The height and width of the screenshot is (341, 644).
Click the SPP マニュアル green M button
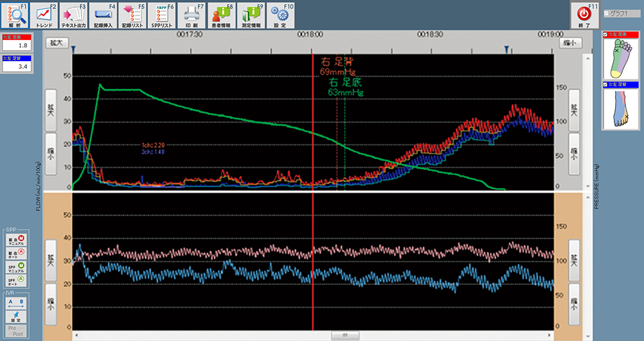pyautogui.click(x=17, y=268)
